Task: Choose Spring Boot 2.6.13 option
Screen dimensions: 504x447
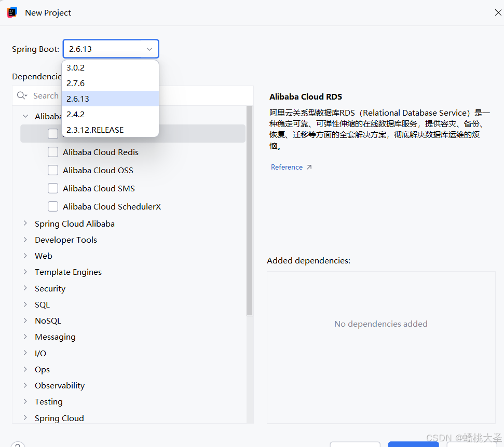Action: pyautogui.click(x=110, y=99)
